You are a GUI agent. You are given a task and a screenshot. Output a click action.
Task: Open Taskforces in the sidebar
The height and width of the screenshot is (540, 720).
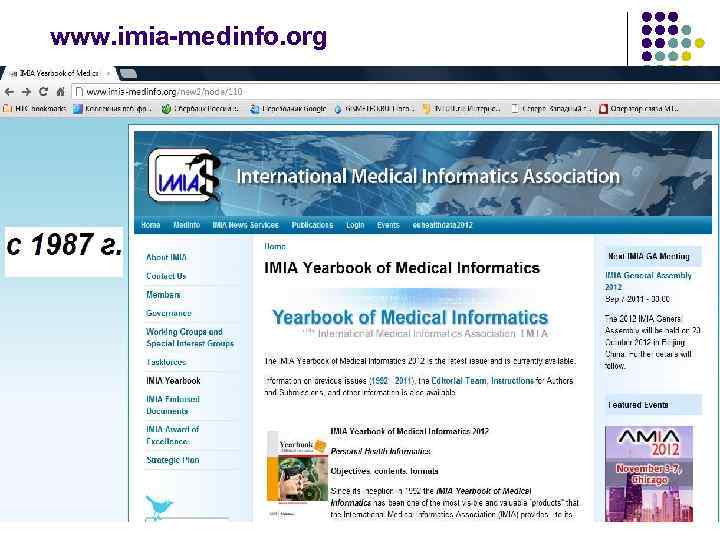click(166, 362)
